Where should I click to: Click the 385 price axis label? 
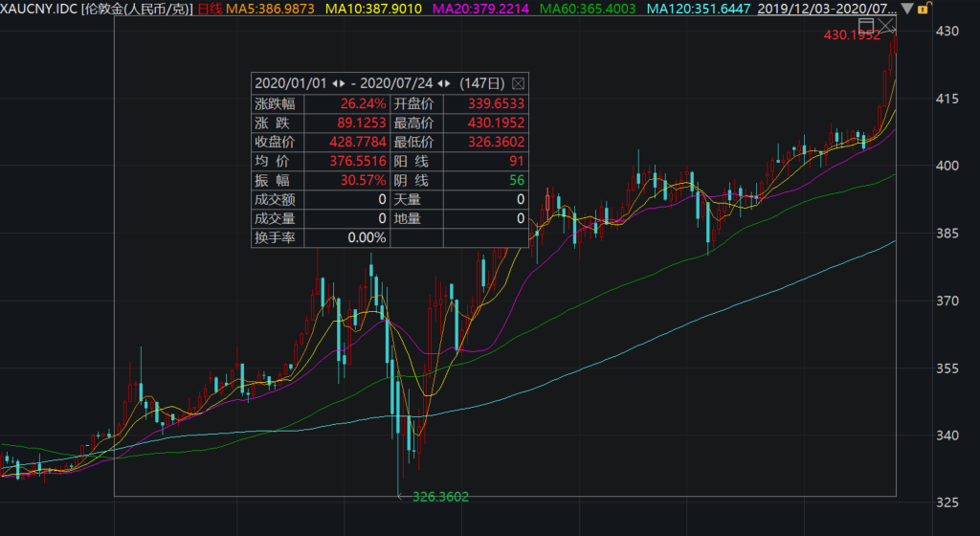[x=947, y=233]
